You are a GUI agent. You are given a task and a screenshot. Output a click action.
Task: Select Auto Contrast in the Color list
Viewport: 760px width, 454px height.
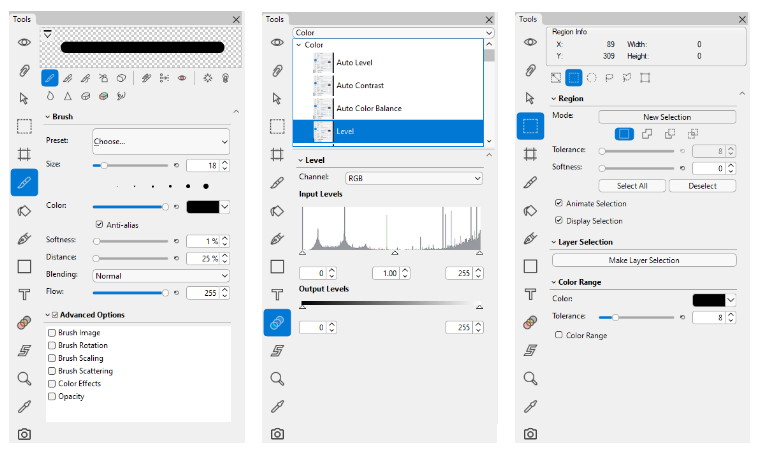coord(388,85)
